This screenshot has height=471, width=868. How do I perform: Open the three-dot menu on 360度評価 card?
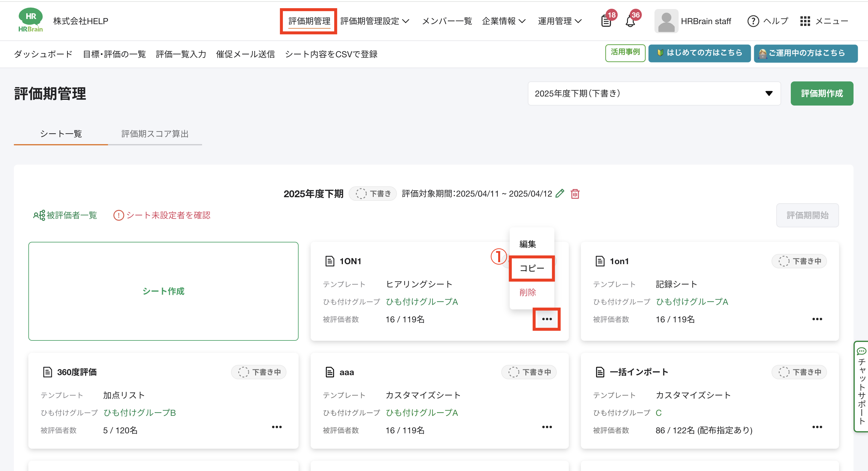(277, 427)
